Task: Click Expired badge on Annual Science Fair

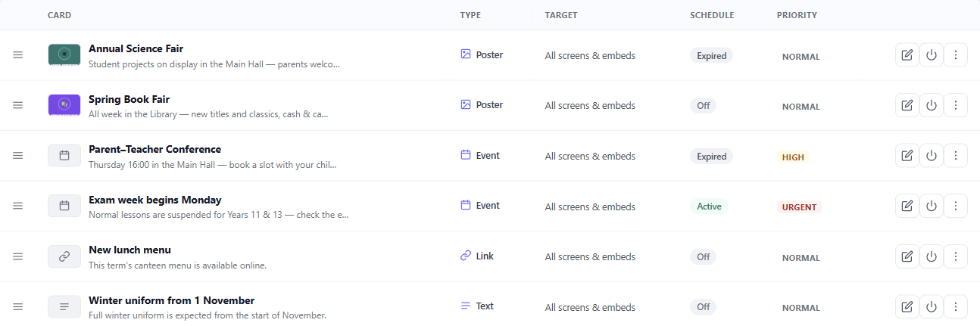Action: click(x=711, y=55)
